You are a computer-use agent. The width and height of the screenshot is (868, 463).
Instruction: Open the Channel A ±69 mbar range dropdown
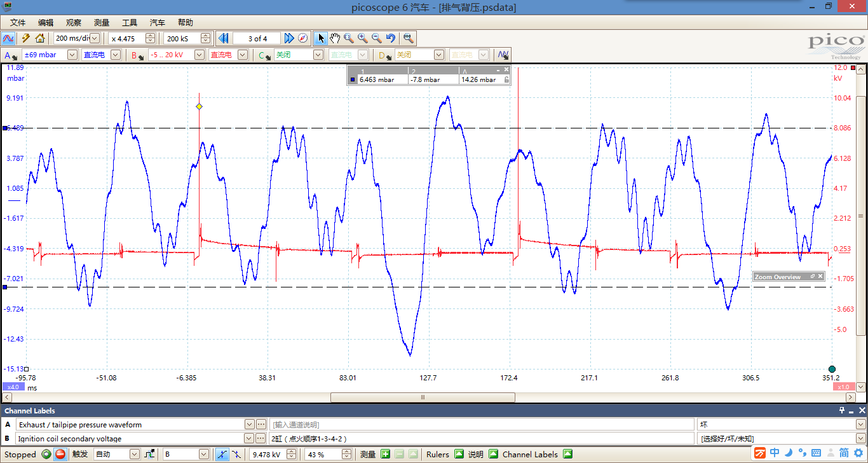72,55
